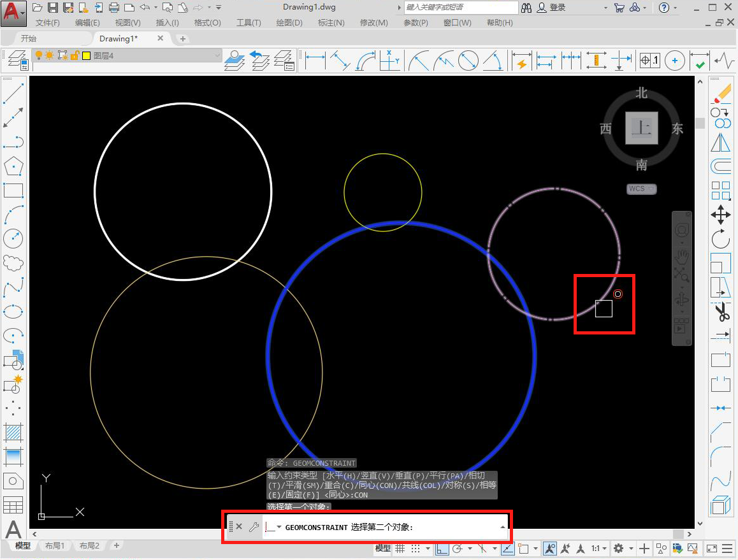Expand the Quick Access Toolbar customize arrow
This screenshot has width=738, height=560.
coord(219,8)
